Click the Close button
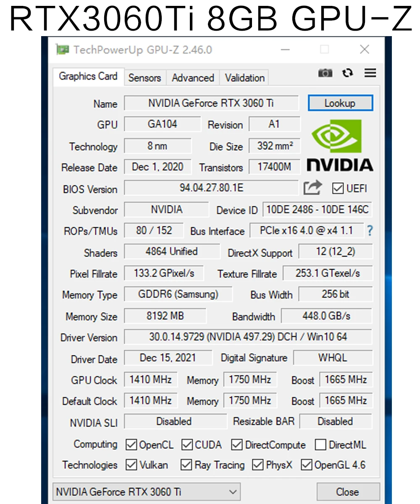The height and width of the screenshot is (504, 420). tap(348, 492)
